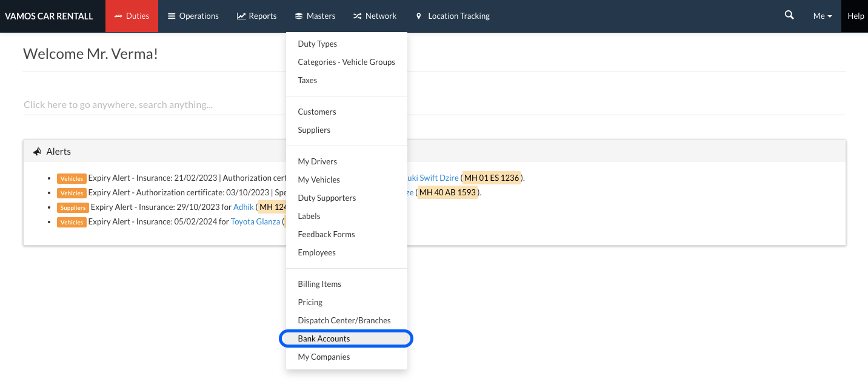Click the Adhik supplier link
The height and width of the screenshot is (387, 868).
pos(243,207)
